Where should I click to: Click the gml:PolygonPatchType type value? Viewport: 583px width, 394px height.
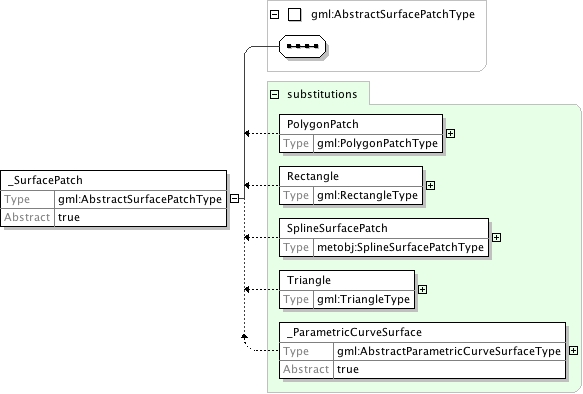click(377, 143)
